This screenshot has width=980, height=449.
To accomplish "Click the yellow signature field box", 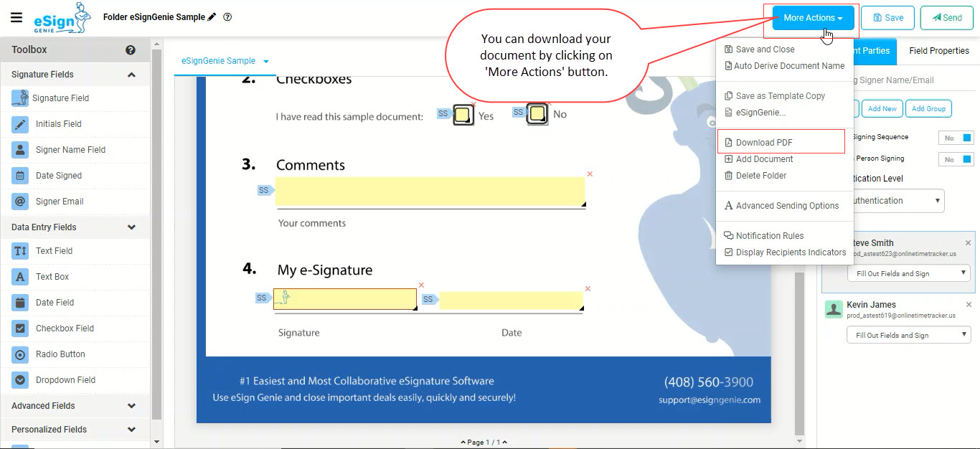I will tap(345, 299).
